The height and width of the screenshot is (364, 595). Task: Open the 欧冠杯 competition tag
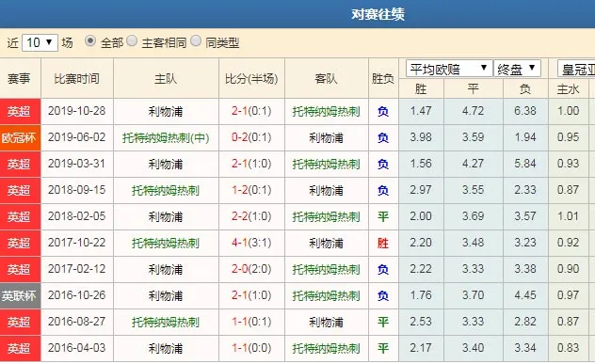coord(20,138)
